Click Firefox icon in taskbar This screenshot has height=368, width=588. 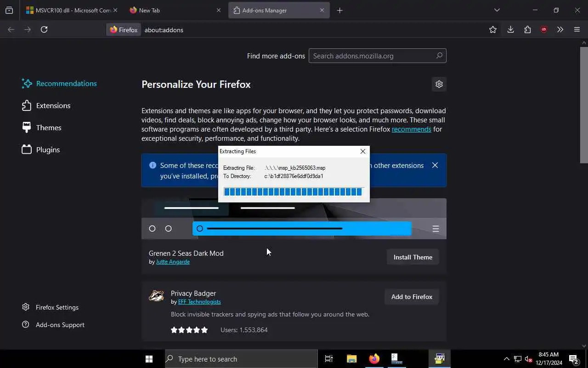[x=374, y=359]
